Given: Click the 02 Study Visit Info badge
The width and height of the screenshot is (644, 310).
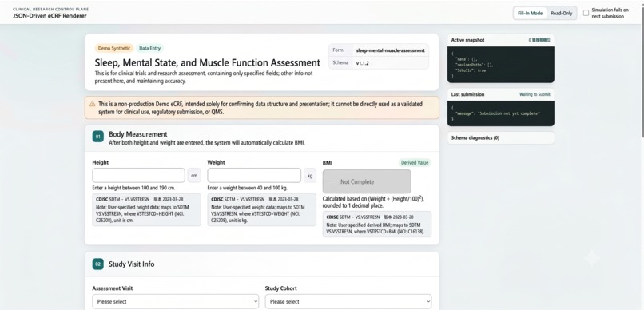Looking at the screenshot, I should tap(98, 264).
